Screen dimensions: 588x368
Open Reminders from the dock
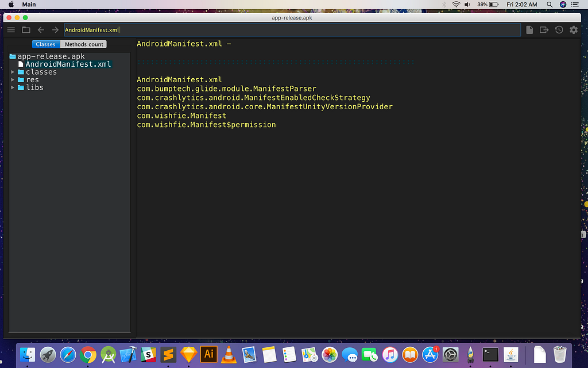coord(289,354)
